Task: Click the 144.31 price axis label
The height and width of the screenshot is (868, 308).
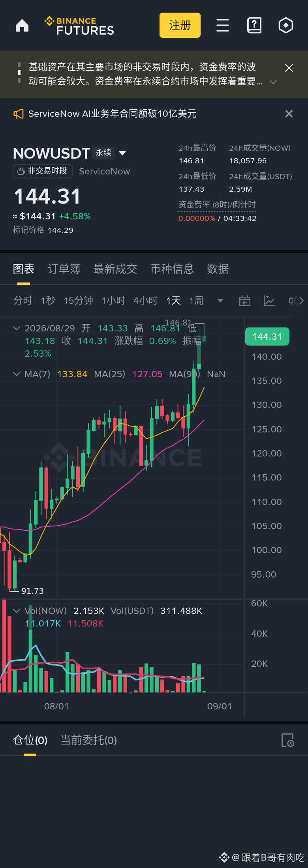Action: [267, 337]
